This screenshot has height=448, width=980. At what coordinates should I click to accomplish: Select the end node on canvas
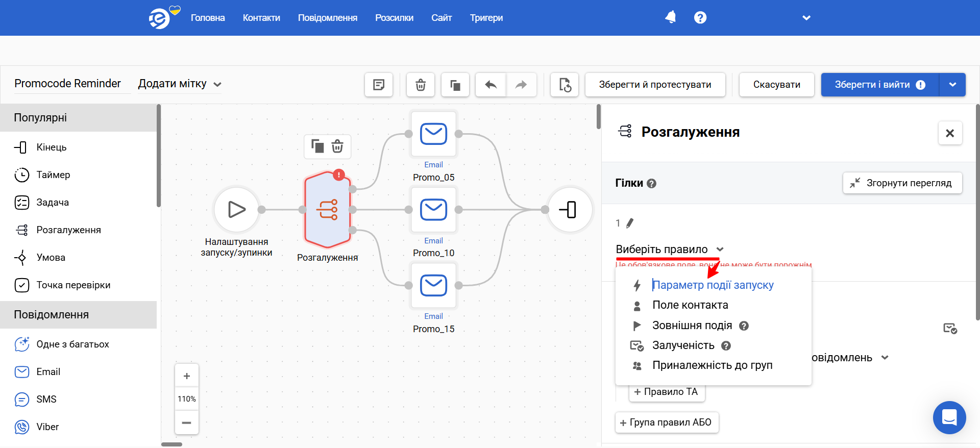pyautogui.click(x=570, y=209)
